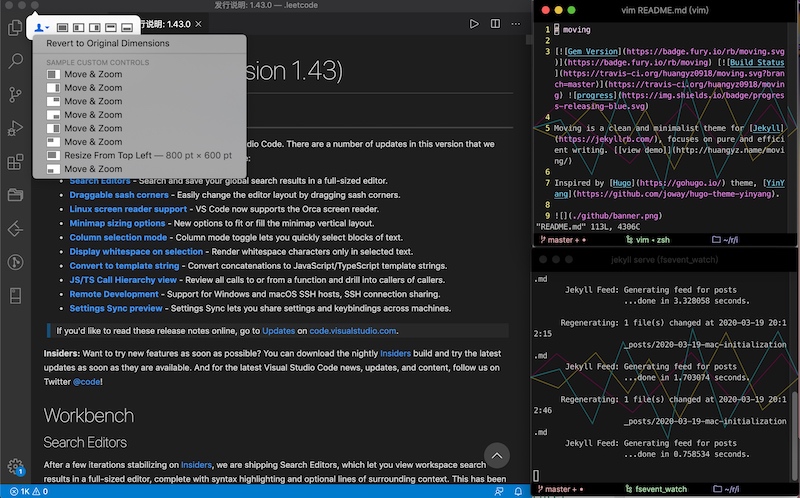Open the Draggable sash corners link
The width and height of the screenshot is (800, 498).
(119, 195)
